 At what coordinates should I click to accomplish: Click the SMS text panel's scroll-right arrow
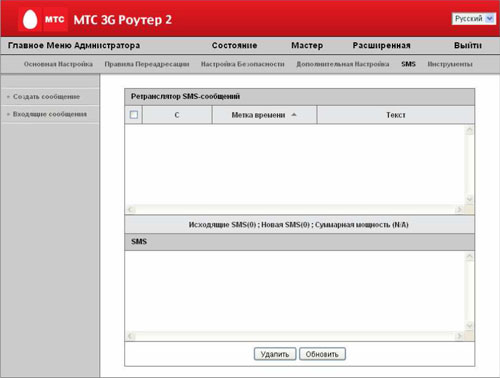459,336
